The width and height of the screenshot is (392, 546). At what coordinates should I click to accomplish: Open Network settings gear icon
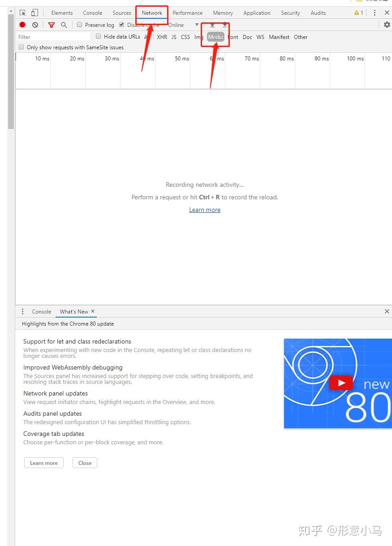pos(387,25)
